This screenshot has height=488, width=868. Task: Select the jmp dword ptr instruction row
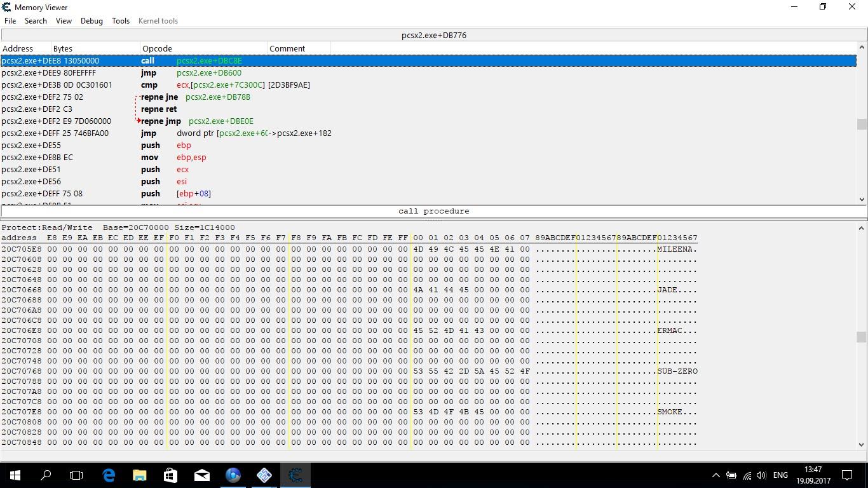[x=428, y=133]
